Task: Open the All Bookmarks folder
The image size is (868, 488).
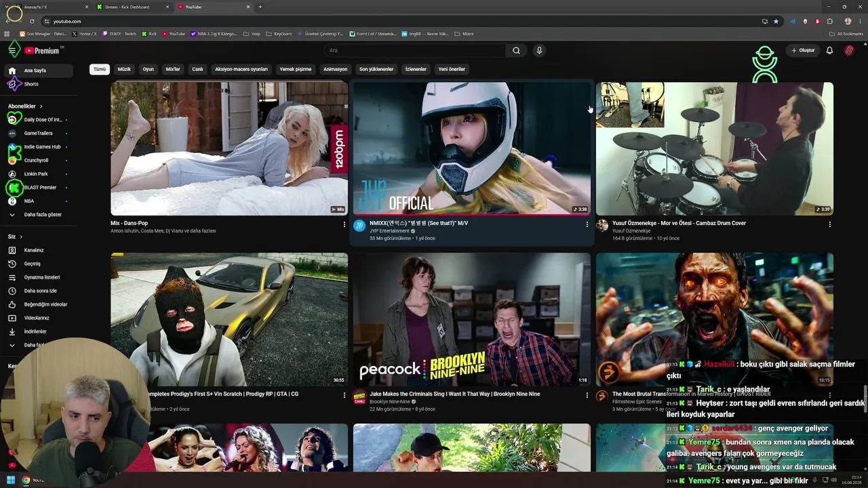Action: coord(846,34)
